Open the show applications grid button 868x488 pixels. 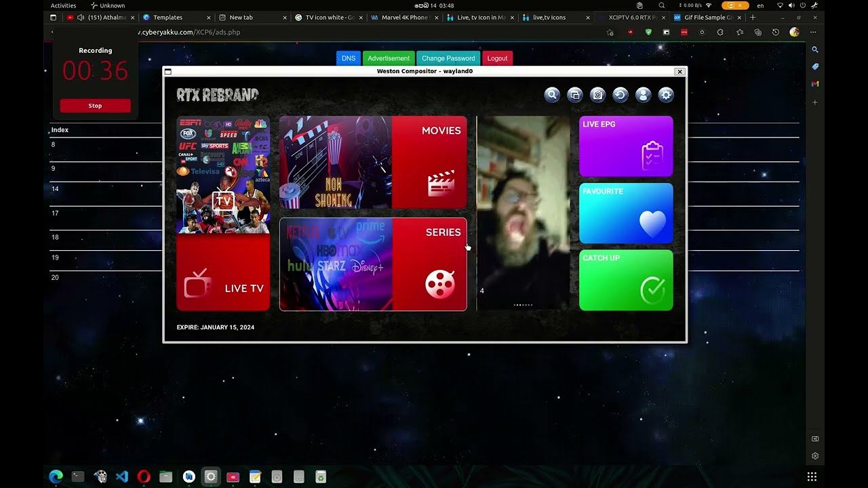click(x=812, y=476)
